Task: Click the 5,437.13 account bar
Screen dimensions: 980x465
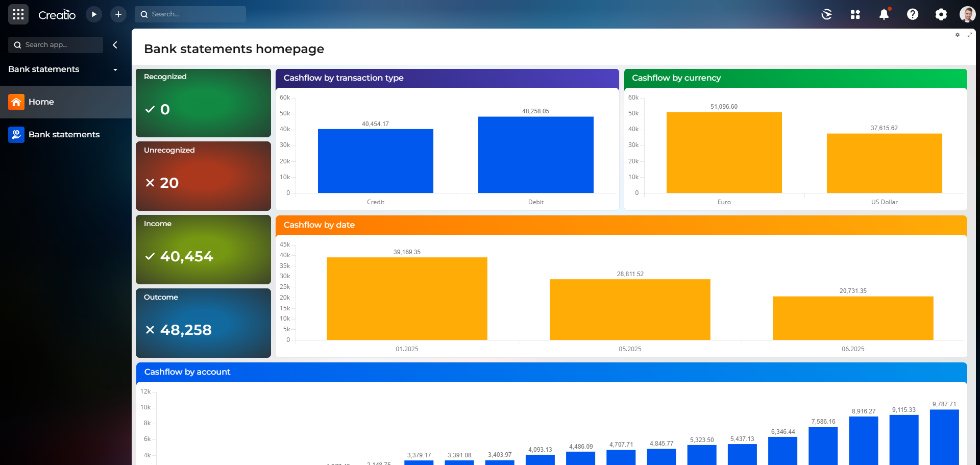Action: tap(742, 454)
